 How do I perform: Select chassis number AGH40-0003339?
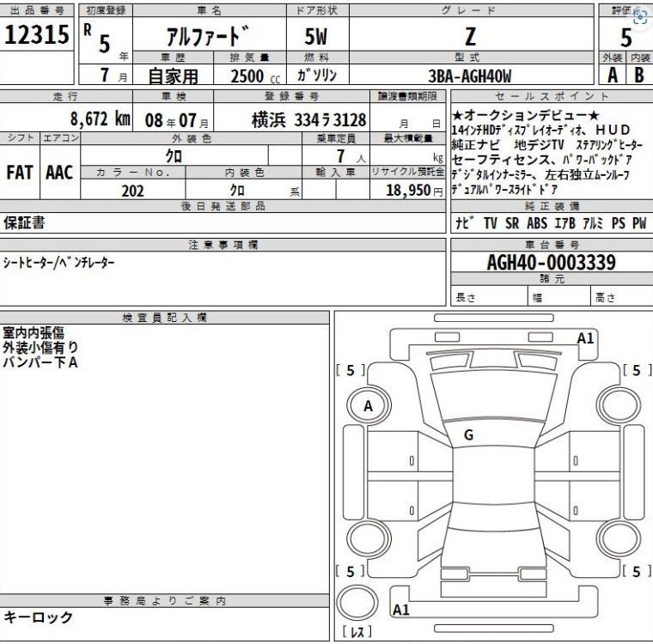coord(551,263)
